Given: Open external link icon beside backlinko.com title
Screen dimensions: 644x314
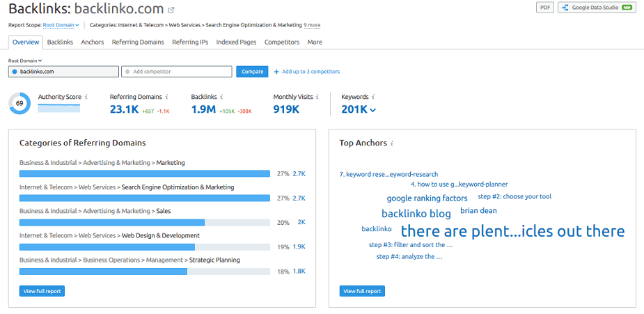Looking at the screenshot, I should click(171, 10).
